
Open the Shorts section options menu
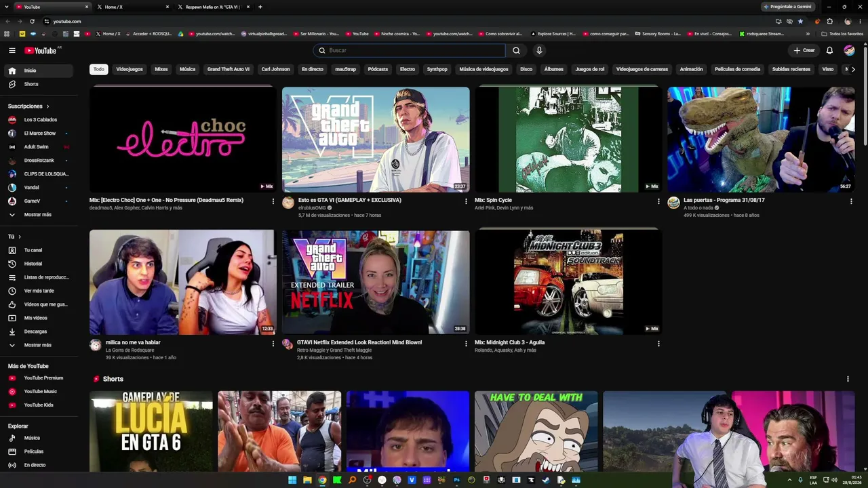848,379
